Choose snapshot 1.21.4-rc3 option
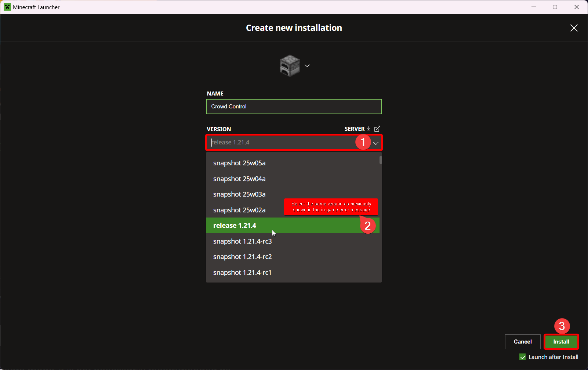This screenshot has width=588, height=370. pyautogui.click(x=242, y=241)
